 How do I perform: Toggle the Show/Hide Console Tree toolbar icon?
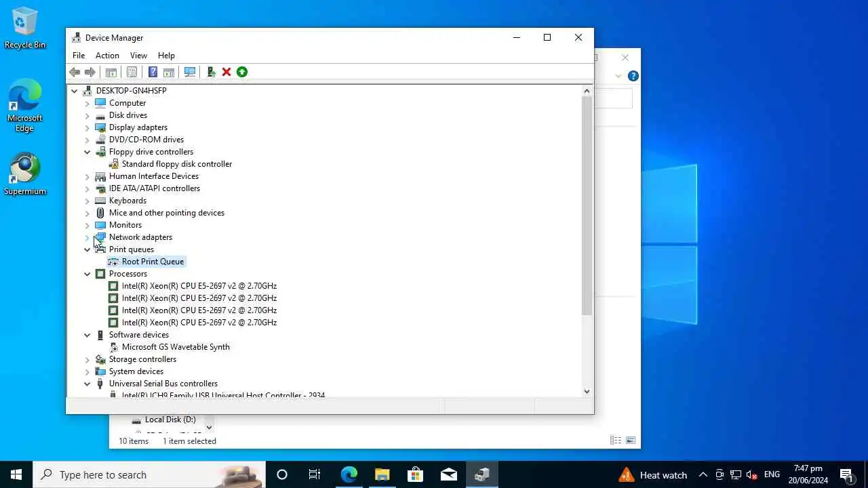[111, 72]
